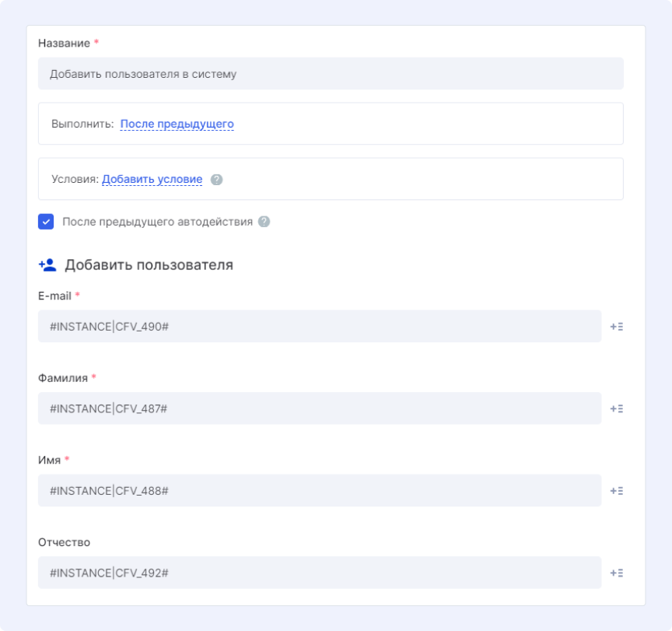Image resolution: width=672 pixels, height=631 pixels.
Task: Select the Фамилия input with CFV_487
Action: 319,408
